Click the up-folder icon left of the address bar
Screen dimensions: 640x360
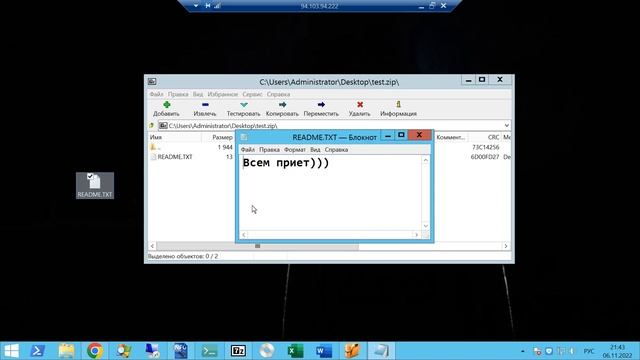coord(152,126)
